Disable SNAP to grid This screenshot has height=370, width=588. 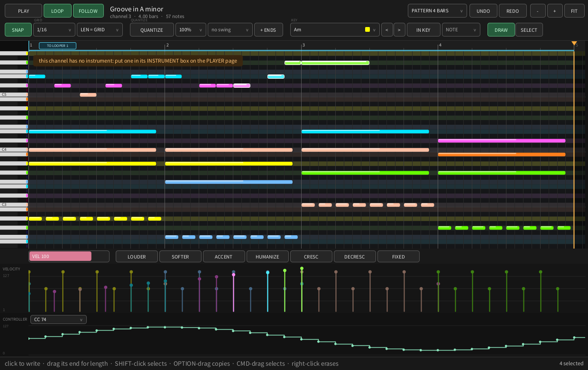click(x=18, y=30)
